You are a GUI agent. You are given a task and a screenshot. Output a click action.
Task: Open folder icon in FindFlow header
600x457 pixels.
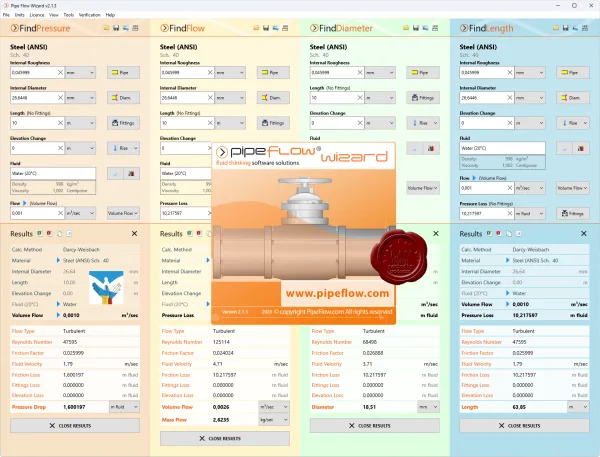256,28
